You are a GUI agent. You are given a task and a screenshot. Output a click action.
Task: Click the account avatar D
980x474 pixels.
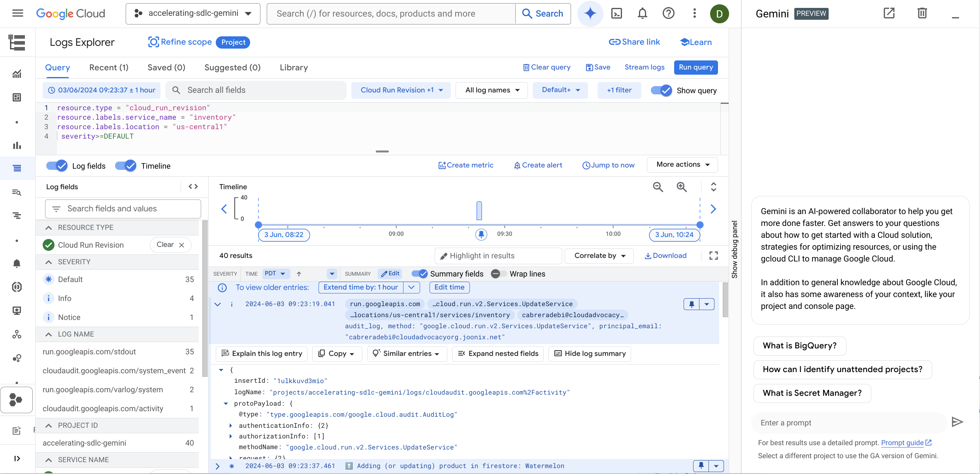coord(719,14)
